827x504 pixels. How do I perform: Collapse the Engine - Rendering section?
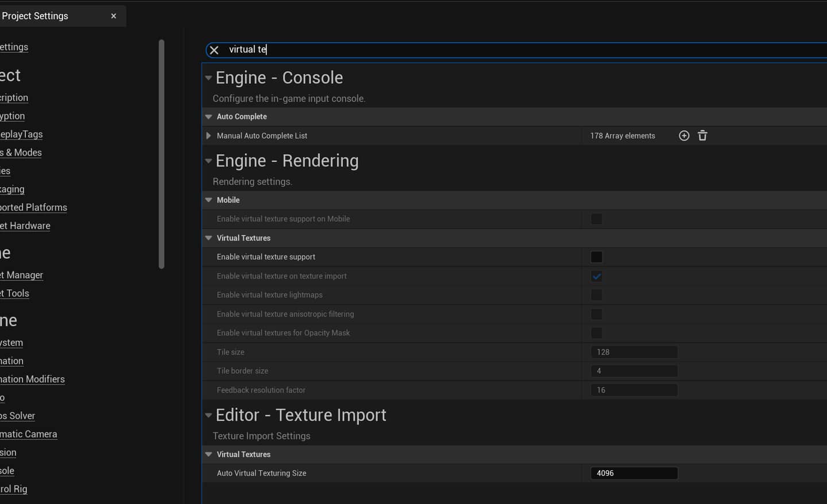click(x=208, y=161)
